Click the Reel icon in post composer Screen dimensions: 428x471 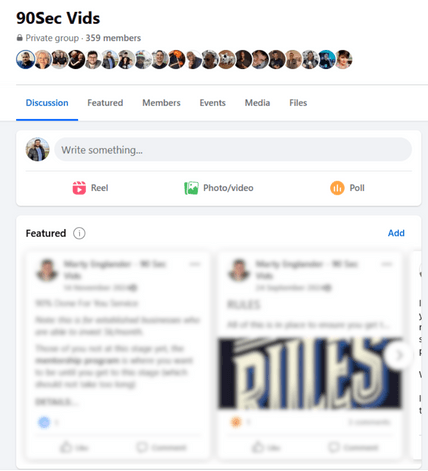[x=79, y=188]
